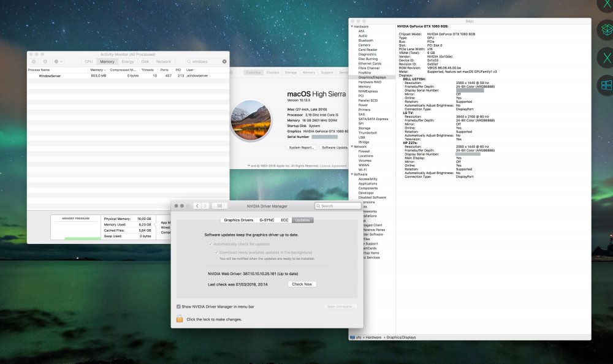Screen dimensions: 613x364
Task: Switch to the Disk tab in Activity Monitor
Action: [145, 61]
